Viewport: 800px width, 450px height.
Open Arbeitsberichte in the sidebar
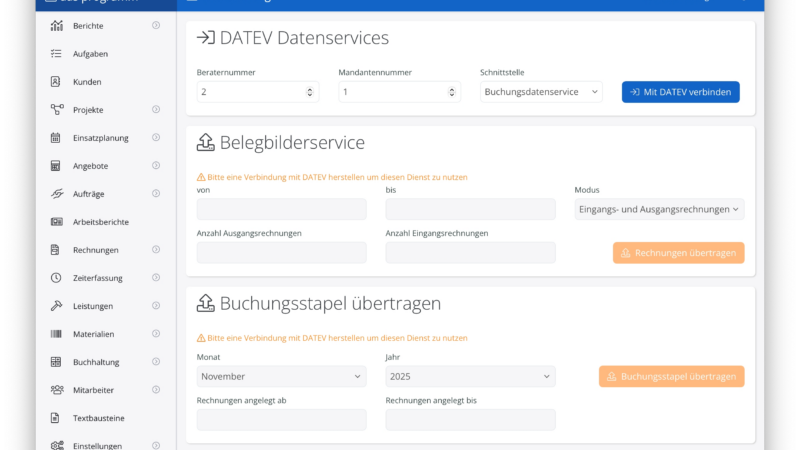click(101, 222)
